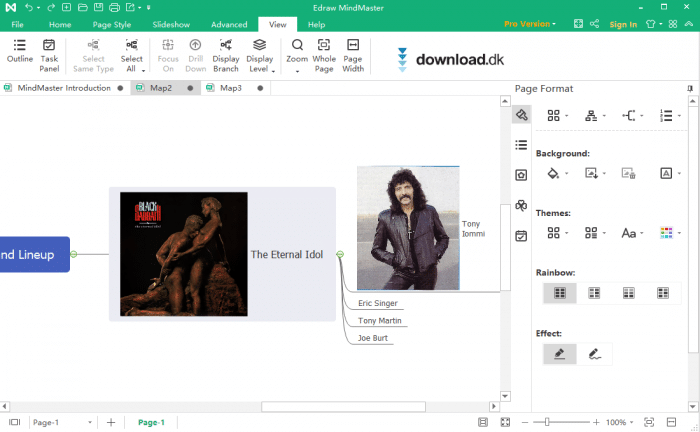Switch to the Advanced tab
This screenshot has width=700, height=432.
click(229, 25)
